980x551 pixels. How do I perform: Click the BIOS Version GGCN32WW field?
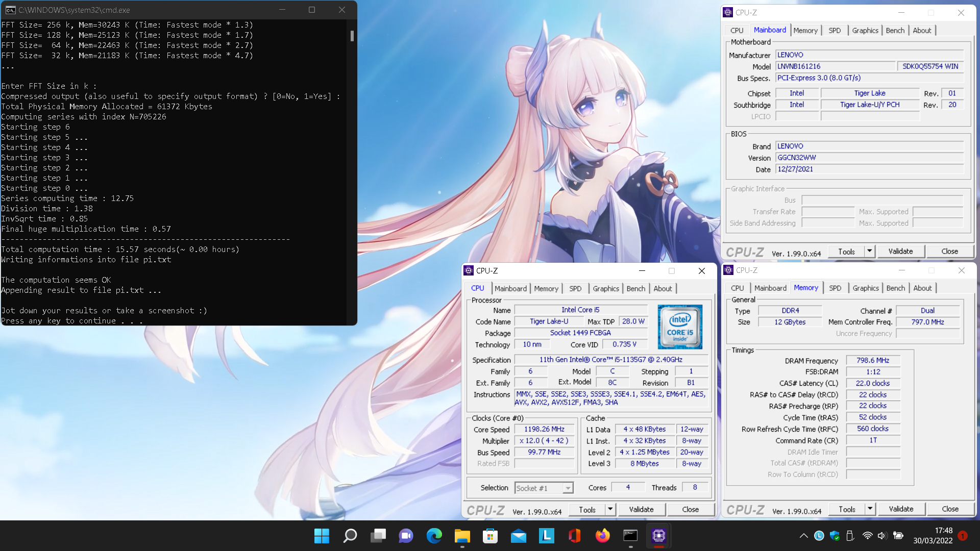(x=870, y=158)
